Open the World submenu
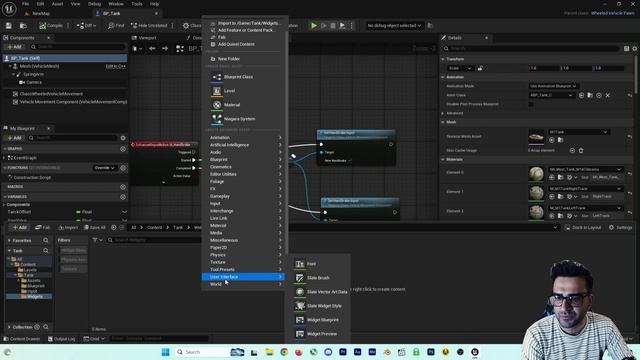Viewport: 640px width, 360px height. coord(245,284)
